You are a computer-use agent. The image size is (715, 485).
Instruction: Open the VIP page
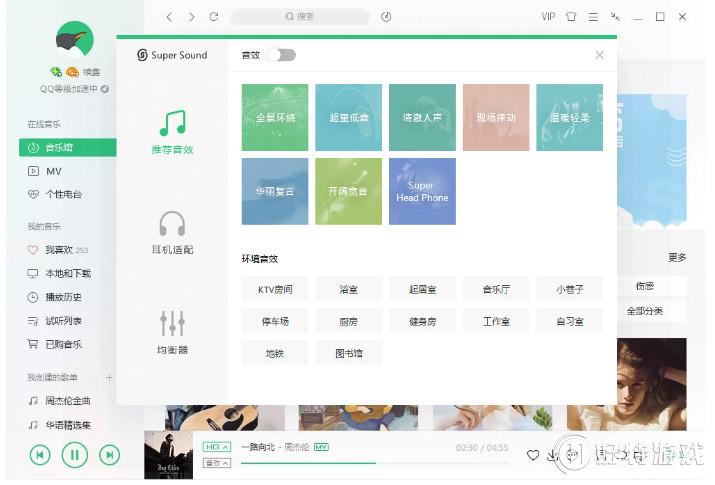548,17
